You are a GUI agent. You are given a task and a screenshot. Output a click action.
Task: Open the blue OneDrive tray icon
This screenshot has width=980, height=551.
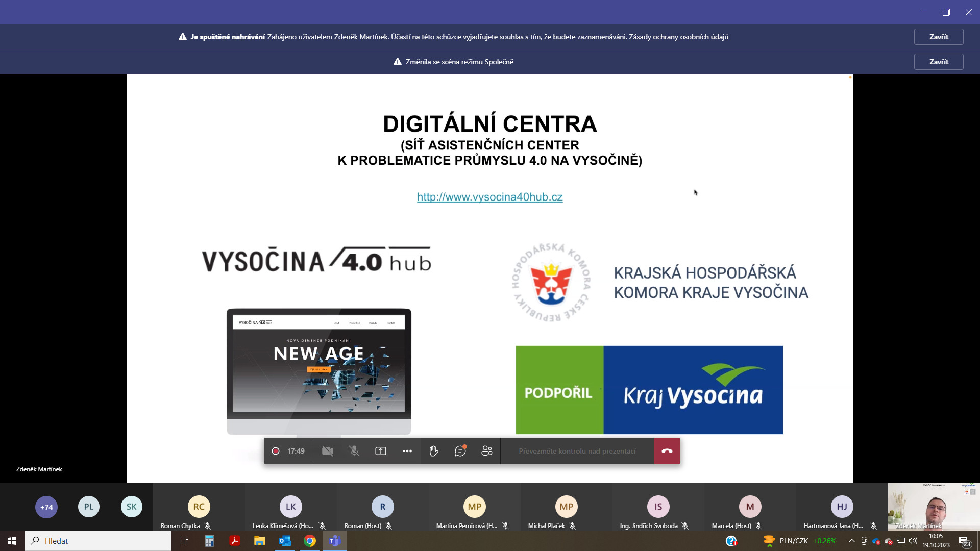tap(876, 541)
